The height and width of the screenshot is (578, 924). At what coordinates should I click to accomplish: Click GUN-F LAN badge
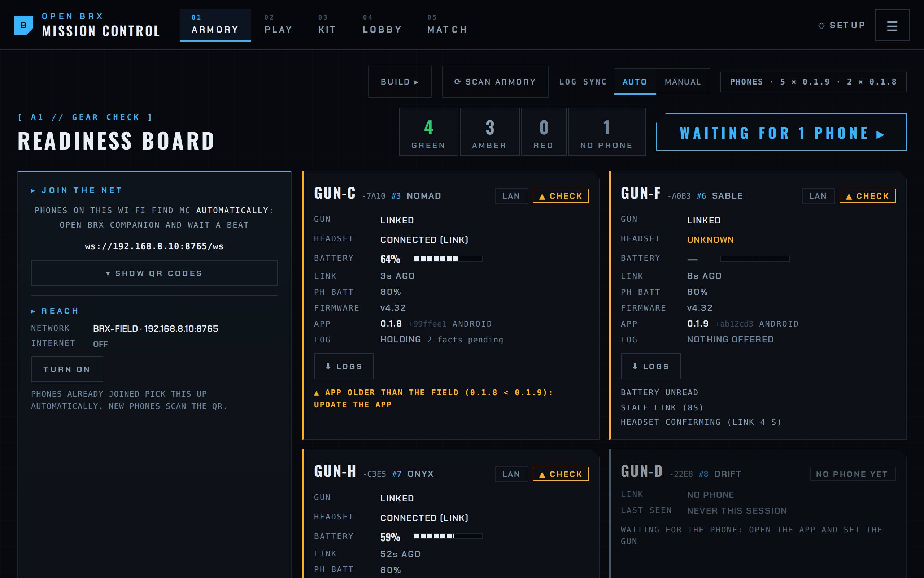pyautogui.click(x=818, y=196)
